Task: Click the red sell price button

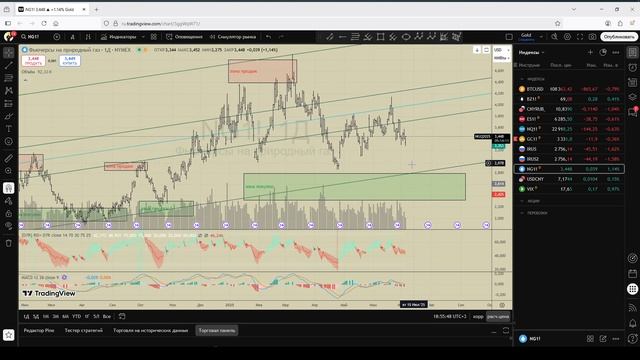Action: pyautogui.click(x=33, y=61)
